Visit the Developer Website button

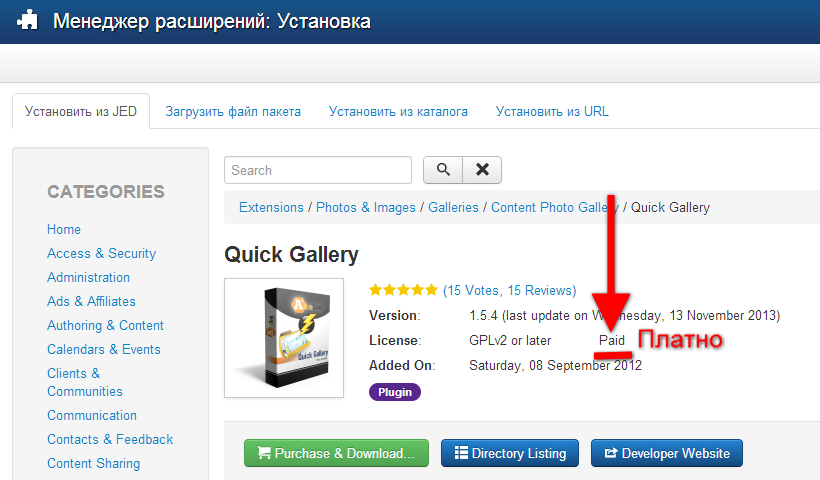(x=667, y=453)
